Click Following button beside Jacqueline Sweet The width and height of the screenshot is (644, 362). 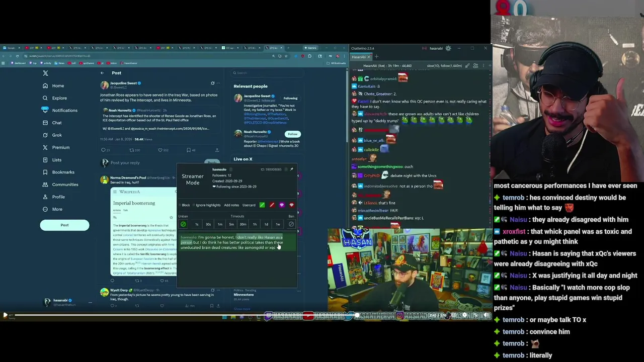click(290, 99)
